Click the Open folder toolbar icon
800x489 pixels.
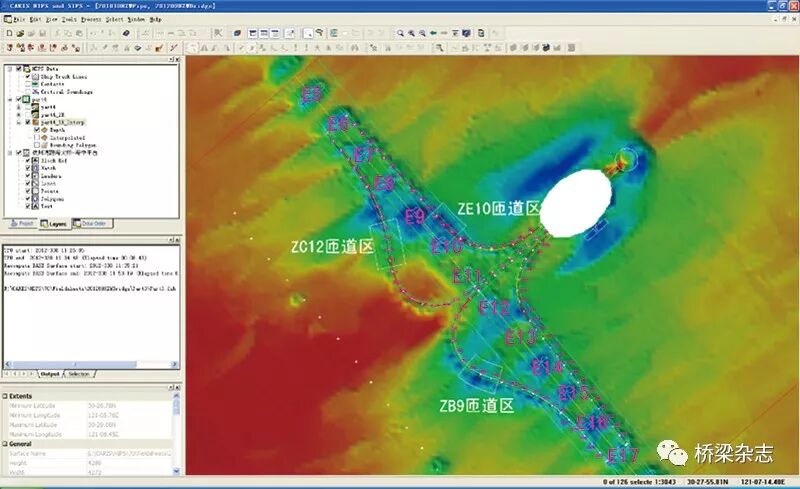click(x=20, y=33)
